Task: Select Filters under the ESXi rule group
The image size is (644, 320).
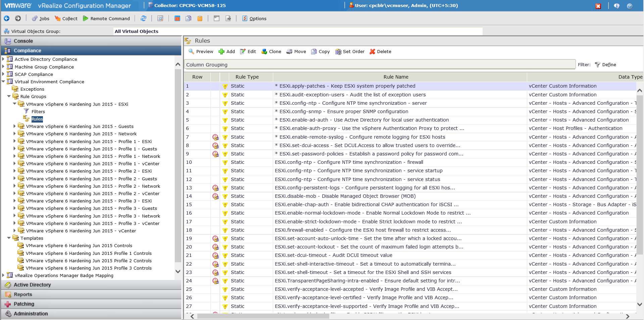Action: [x=38, y=111]
